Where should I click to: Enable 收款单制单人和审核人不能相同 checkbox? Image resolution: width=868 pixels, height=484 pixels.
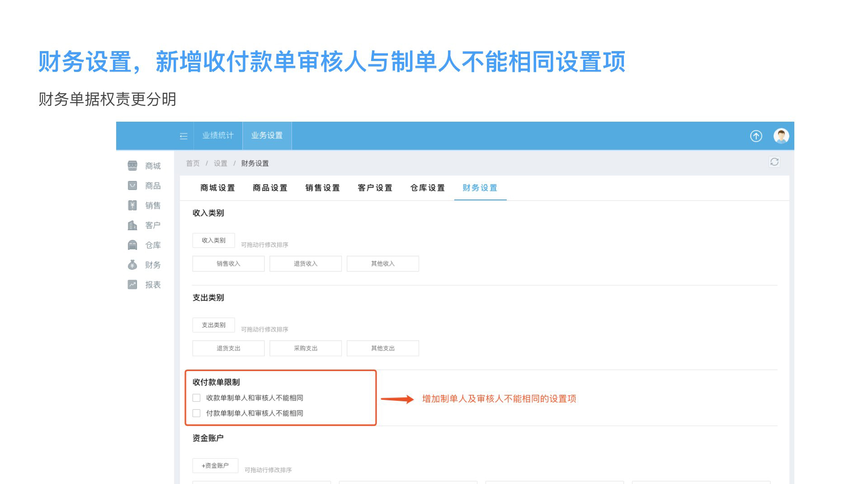(x=197, y=398)
